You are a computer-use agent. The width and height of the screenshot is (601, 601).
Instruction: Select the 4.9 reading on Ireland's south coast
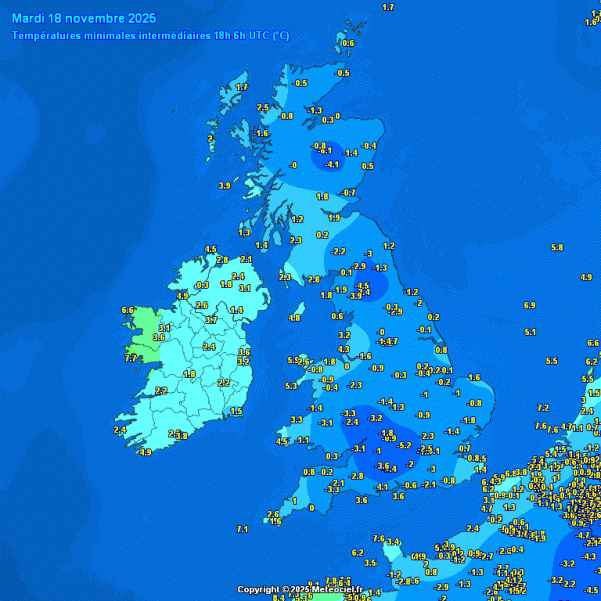(146, 452)
